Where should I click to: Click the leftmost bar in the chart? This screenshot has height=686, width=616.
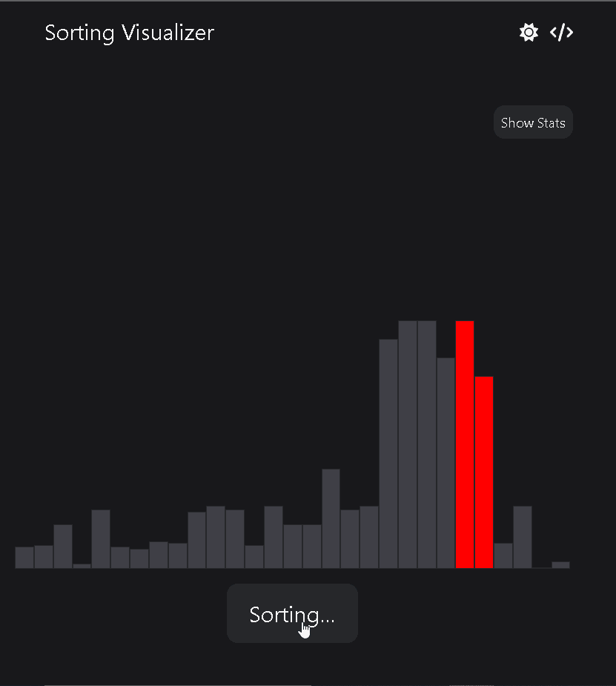(24, 558)
